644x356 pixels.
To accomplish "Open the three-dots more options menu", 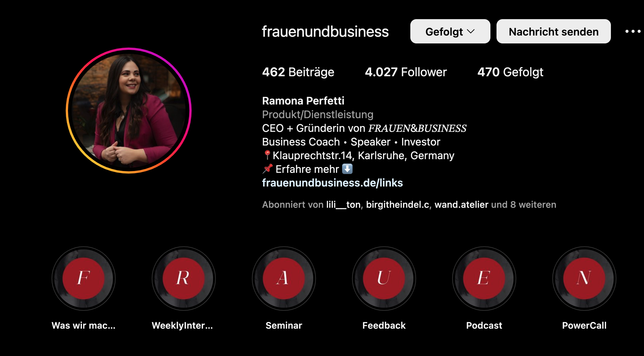I will point(633,31).
